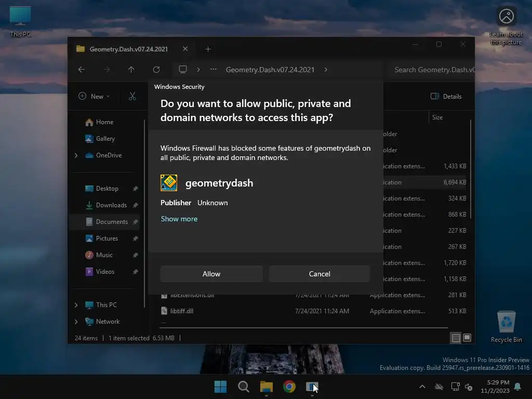
Task: Select the file row sized 6,694 KB
Action: pos(426,182)
